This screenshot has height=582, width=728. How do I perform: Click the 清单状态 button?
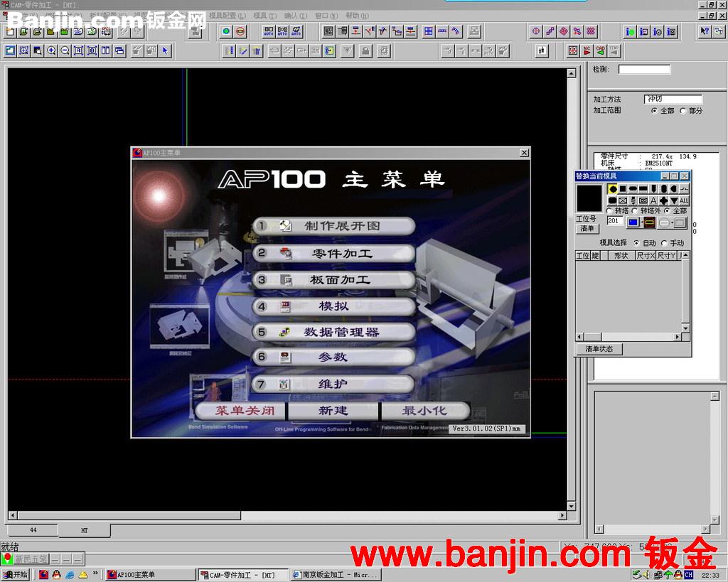tap(599, 348)
